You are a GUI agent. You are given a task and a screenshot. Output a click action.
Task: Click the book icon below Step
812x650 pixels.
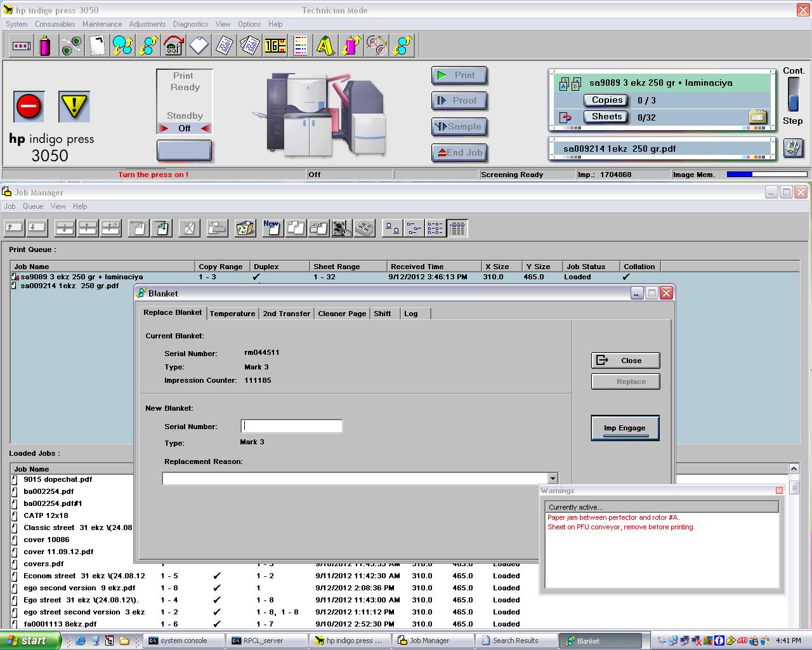point(793,148)
